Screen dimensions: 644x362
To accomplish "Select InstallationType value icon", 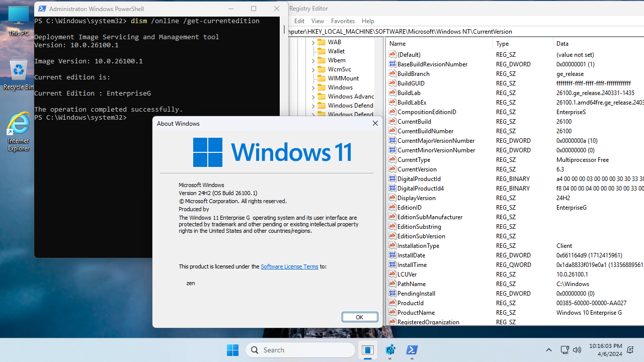I will 392,245.
